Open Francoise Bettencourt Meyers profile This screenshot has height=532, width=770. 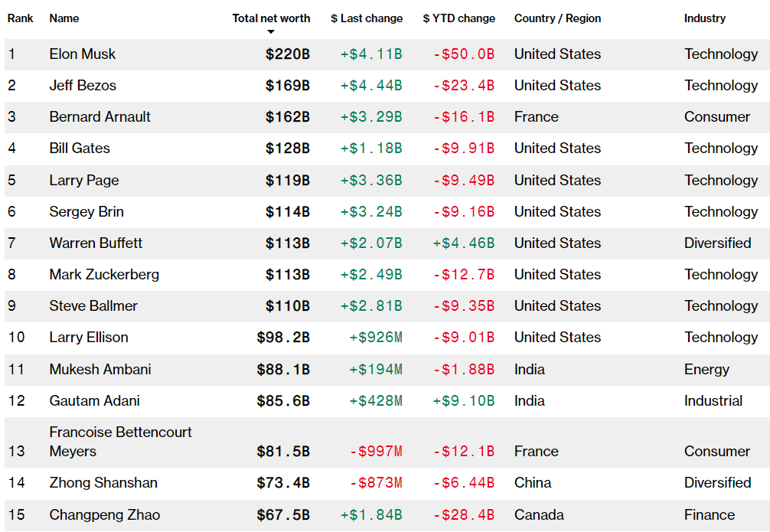[120, 442]
